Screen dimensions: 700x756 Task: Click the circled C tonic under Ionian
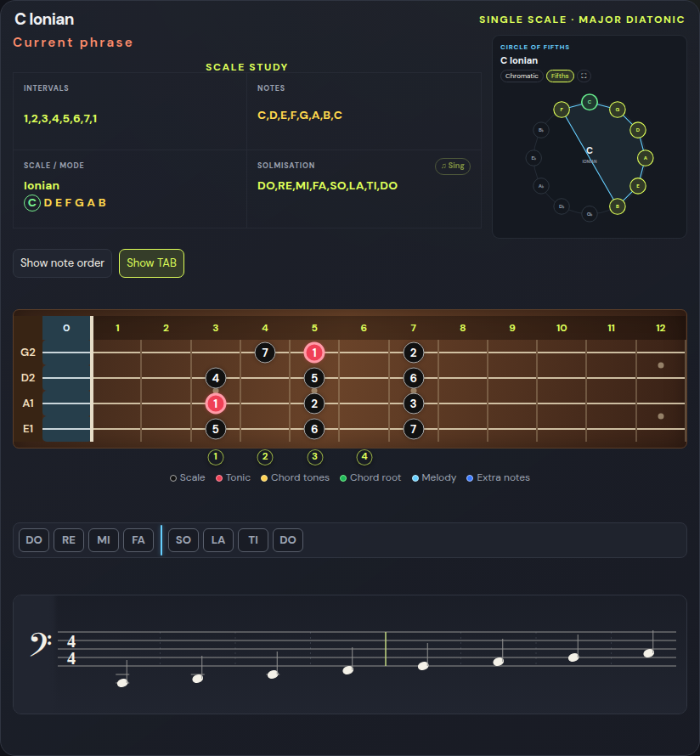click(x=31, y=203)
